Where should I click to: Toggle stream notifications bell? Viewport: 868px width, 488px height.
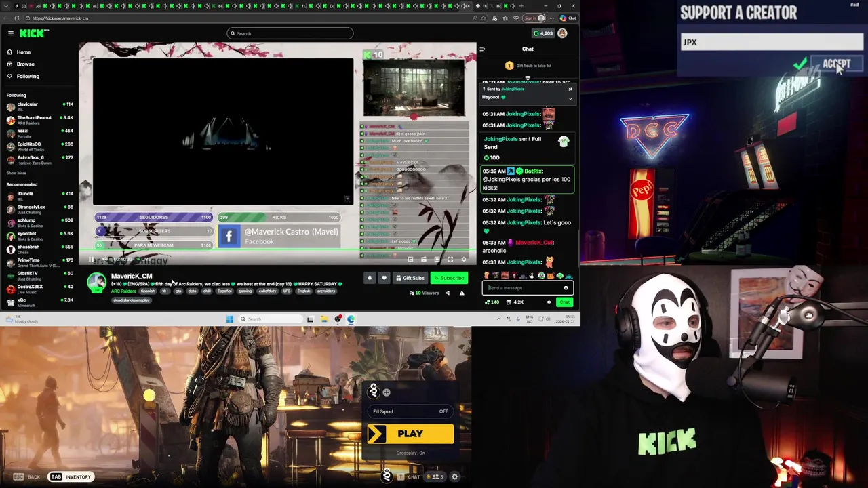tap(370, 278)
